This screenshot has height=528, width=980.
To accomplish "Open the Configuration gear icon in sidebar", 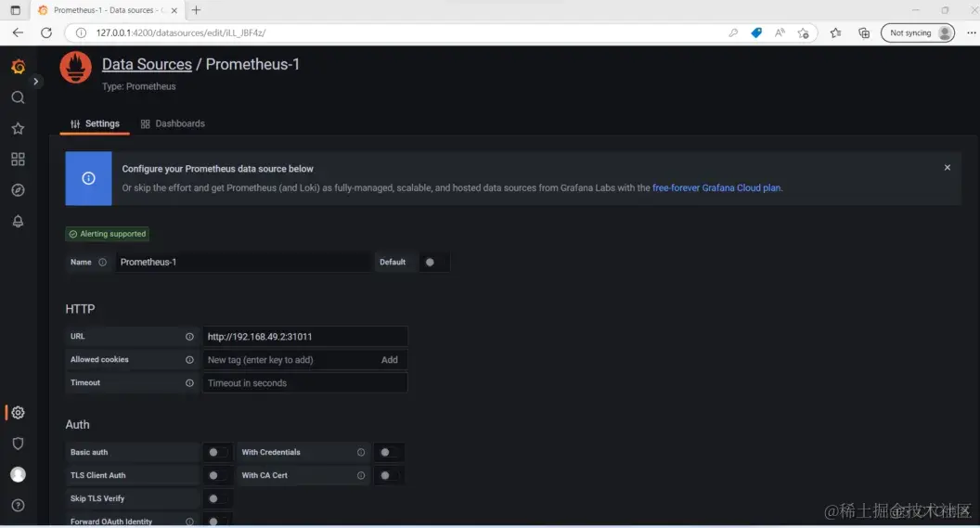I will click(x=19, y=412).
